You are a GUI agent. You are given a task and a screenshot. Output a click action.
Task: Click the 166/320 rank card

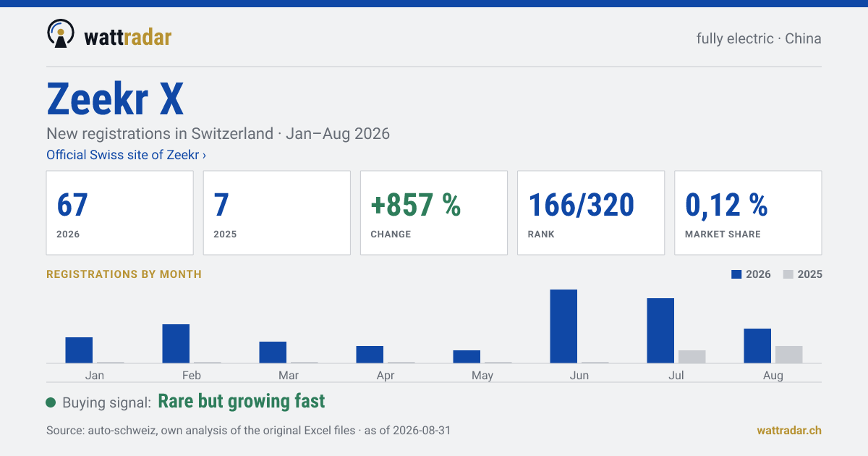pos(591,213)
